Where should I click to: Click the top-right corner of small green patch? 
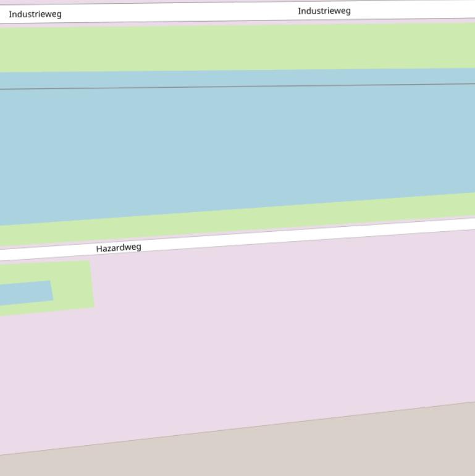click(90, 262)
